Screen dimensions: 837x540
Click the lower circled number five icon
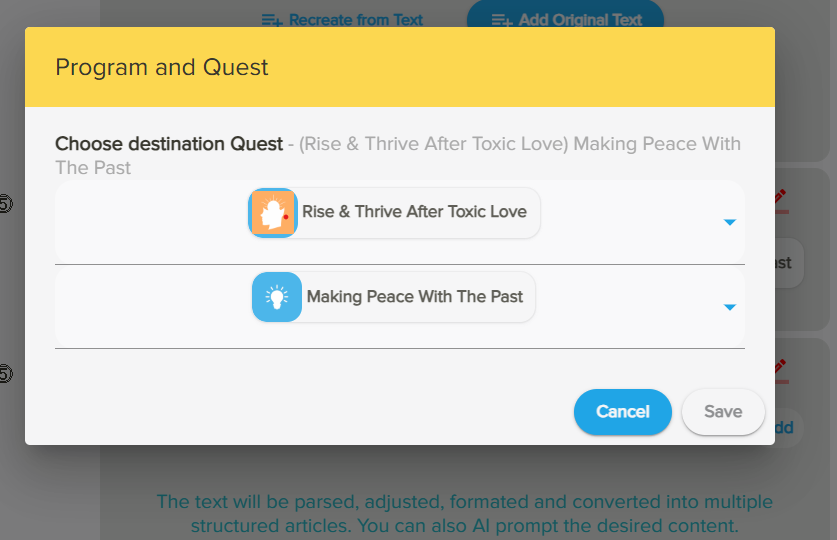point(5,374)
